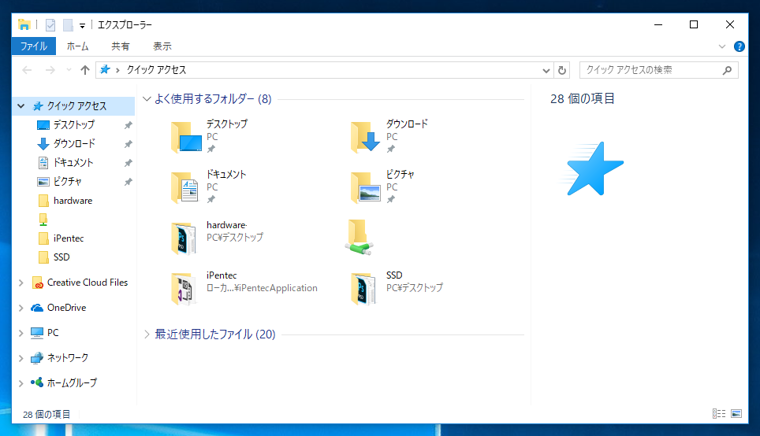Viewport: 760px width, 436px height.
Task: Switch to large icons view in status bar
Action: point(736,413)
